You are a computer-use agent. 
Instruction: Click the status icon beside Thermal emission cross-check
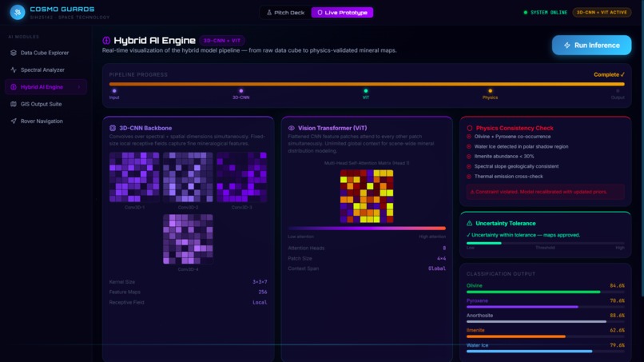pos(469,177)
